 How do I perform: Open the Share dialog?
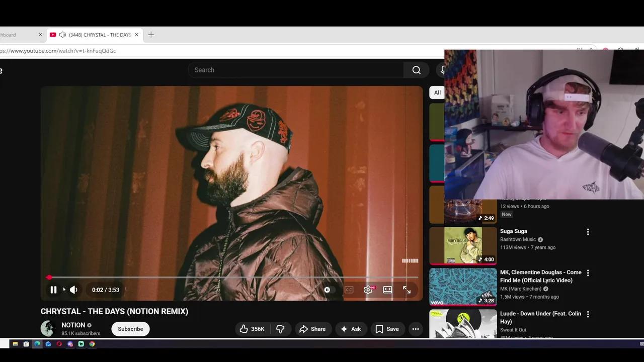pos(313,329)
